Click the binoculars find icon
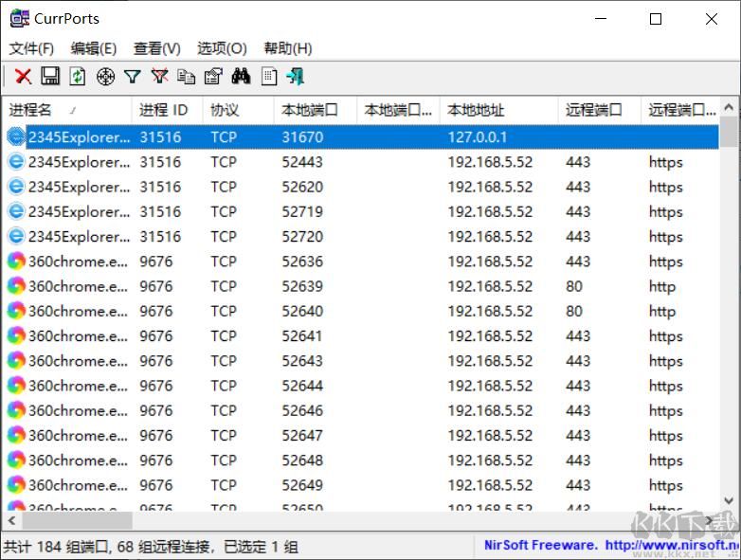Image resolution: width=741 pixels, height=560 pixels. (241, 77)
